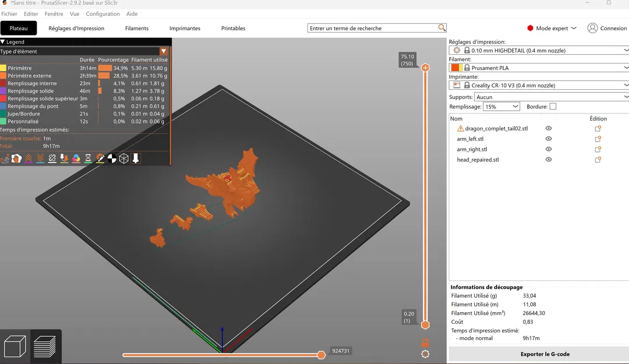
Task: Open the Editer menu
Action: 31,13
